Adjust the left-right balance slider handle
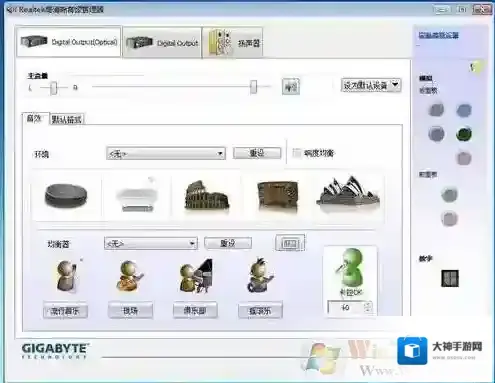This screenshot has height=383, width=495. (x=54, y=88)
